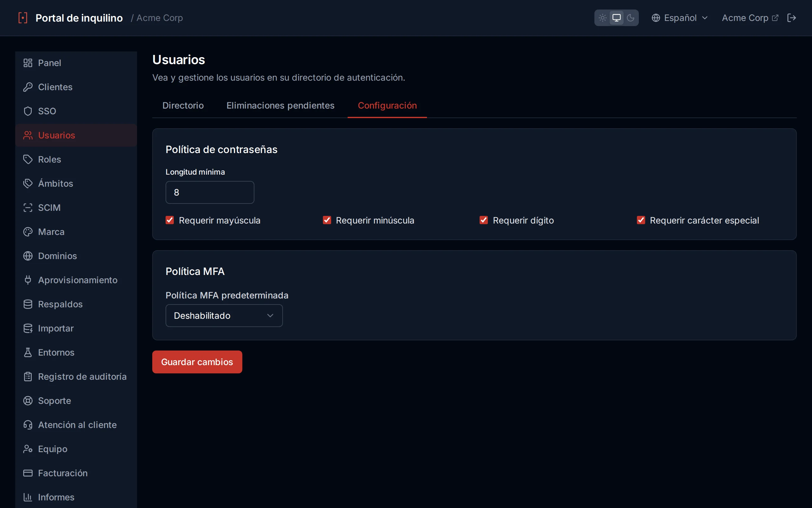Screen dimensions: 812x508
Task: Click the Roles tag icon
Action: coord(28,159)
